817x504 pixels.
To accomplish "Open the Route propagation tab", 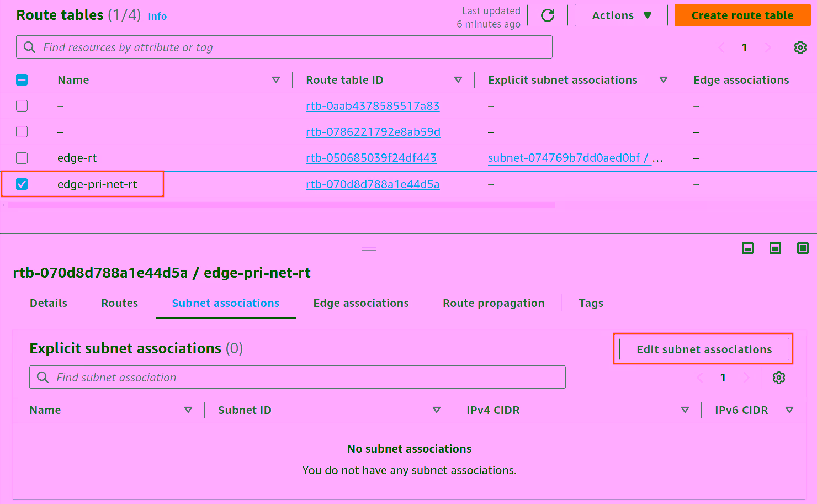I will click(x=493, y=303).
